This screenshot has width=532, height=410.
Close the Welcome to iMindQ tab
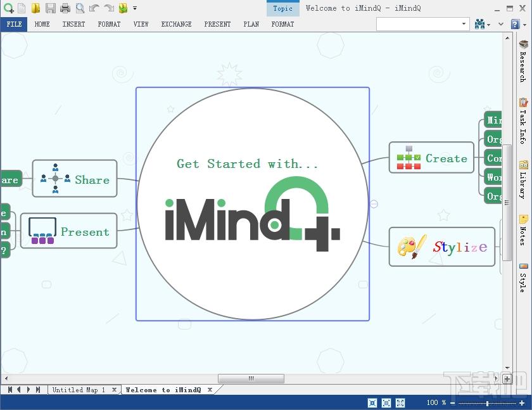[210, 390]
